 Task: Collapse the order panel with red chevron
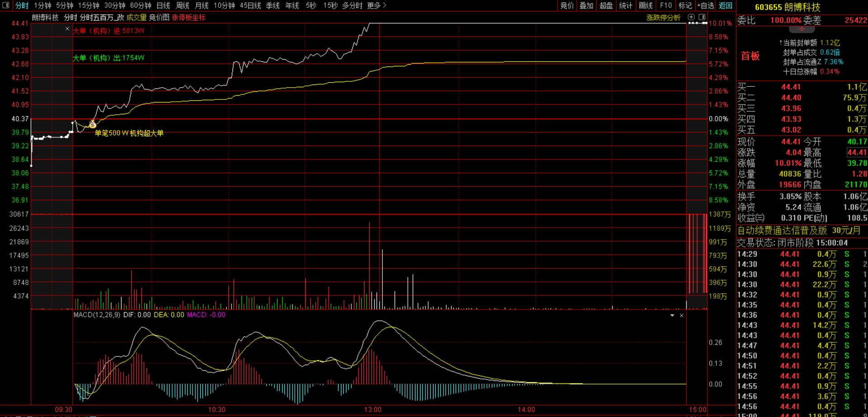[802, 29]
